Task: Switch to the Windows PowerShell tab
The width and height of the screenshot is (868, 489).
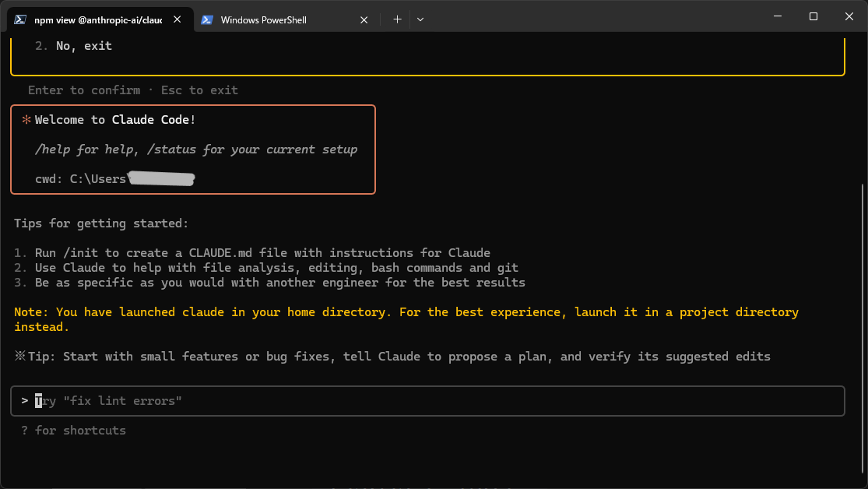Action: pos(285,20)
